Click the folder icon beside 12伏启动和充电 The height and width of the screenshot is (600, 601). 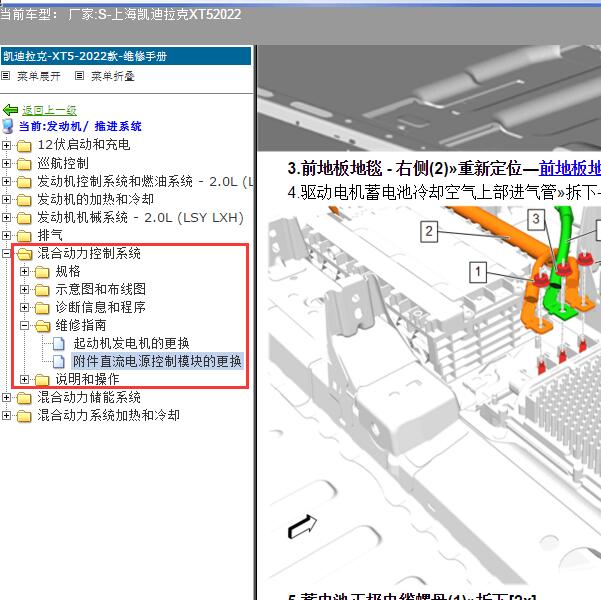click(24, 146)
